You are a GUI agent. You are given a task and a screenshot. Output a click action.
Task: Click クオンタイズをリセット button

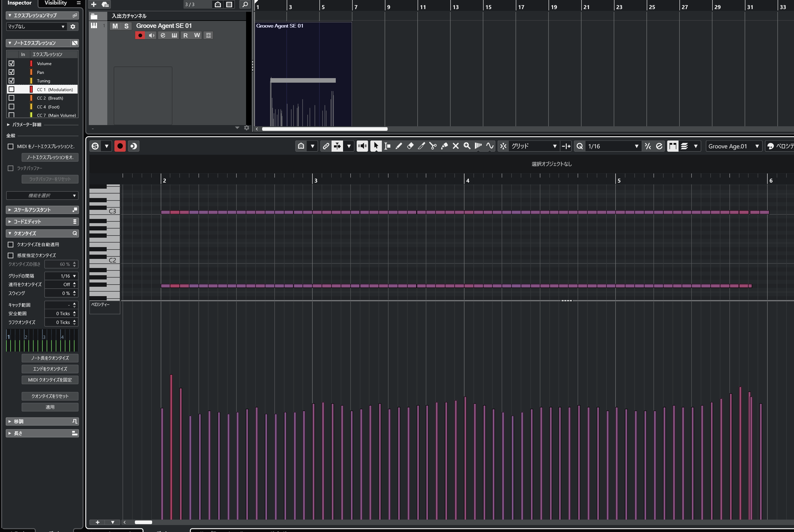pos(50,396)
